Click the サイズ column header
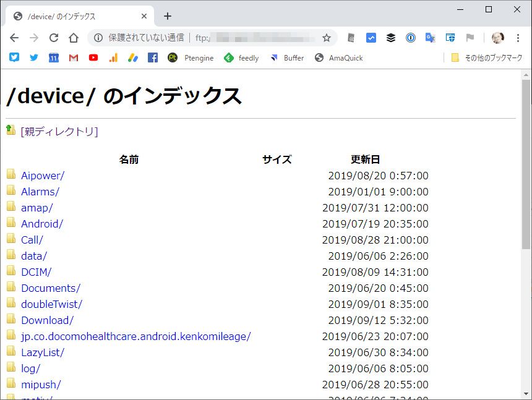The width and height of the screenshot is (532, 400). tap(277, 160)
